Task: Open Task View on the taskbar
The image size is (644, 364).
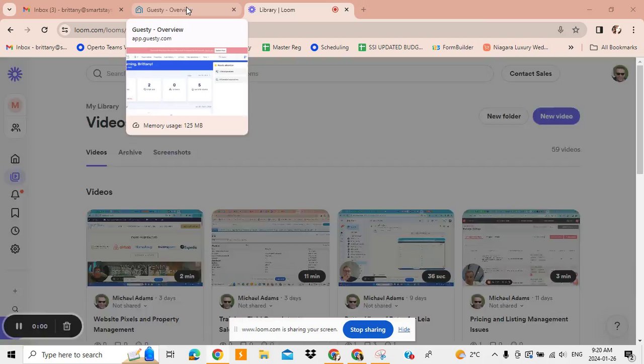Action: click(170, 354)
